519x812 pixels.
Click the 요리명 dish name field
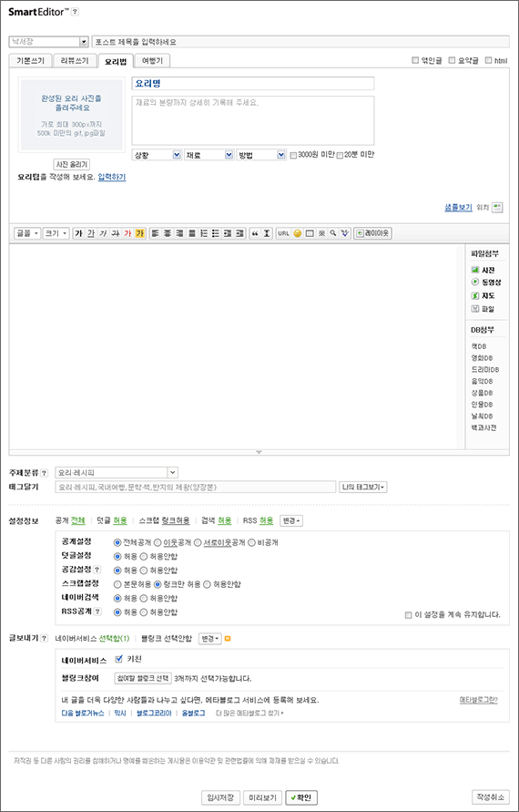pos(253,83)
